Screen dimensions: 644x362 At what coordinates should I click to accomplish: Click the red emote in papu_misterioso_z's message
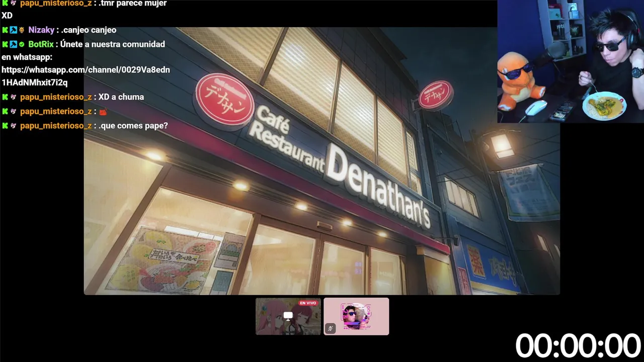click(103, 112)
